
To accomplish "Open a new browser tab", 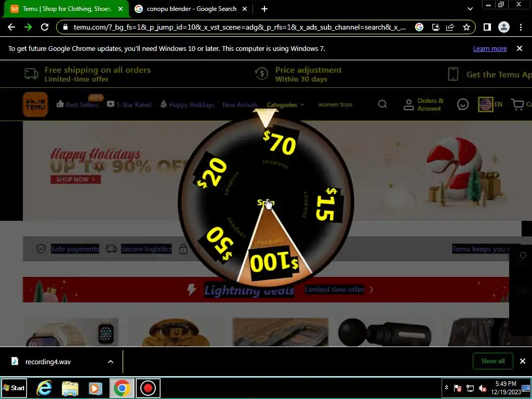I will (x=264, y=9).
